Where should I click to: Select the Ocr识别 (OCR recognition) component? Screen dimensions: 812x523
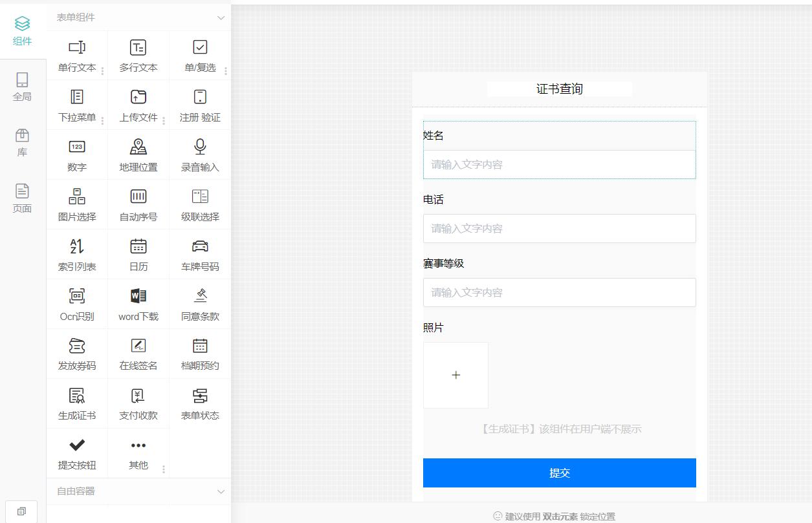[77, 304]
